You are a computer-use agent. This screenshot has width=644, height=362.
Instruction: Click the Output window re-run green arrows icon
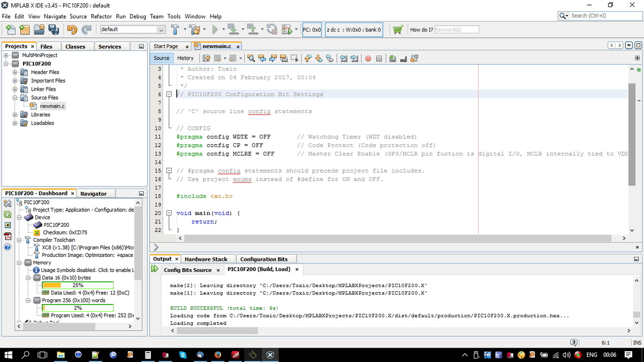point(155,269)
